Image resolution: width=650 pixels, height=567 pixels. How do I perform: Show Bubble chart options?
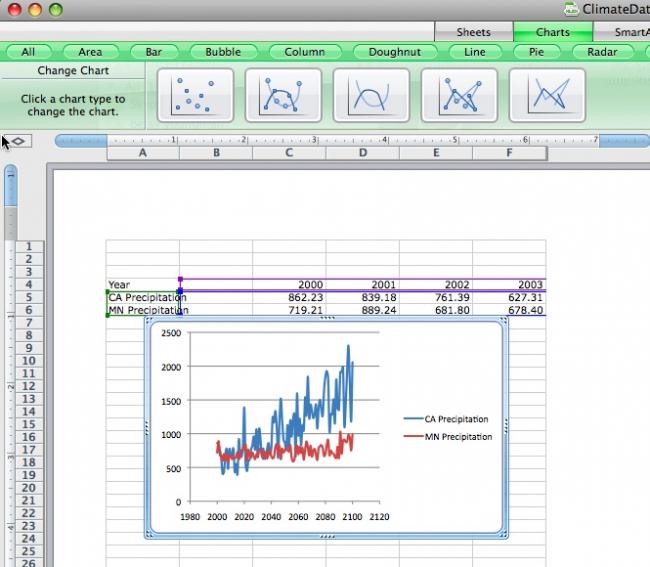click(x=223, y=52)
